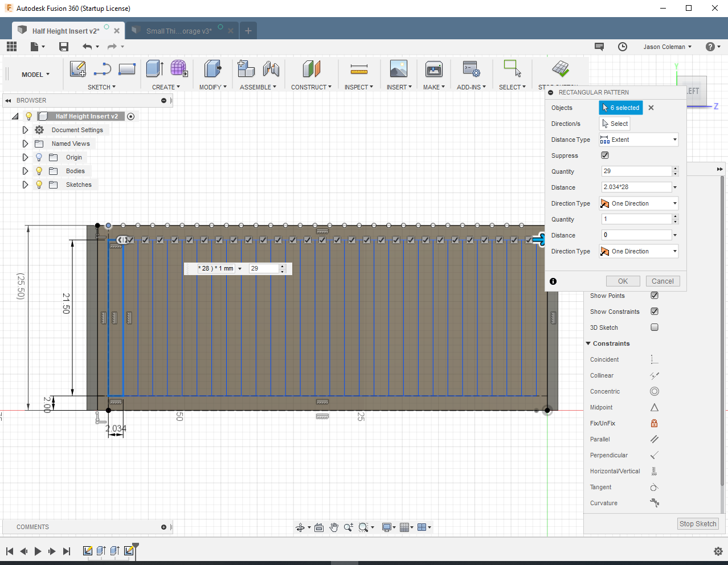Screen dimensions: 728x565
Task: Click the Stop Sketch button
Action: pos(697,523)
